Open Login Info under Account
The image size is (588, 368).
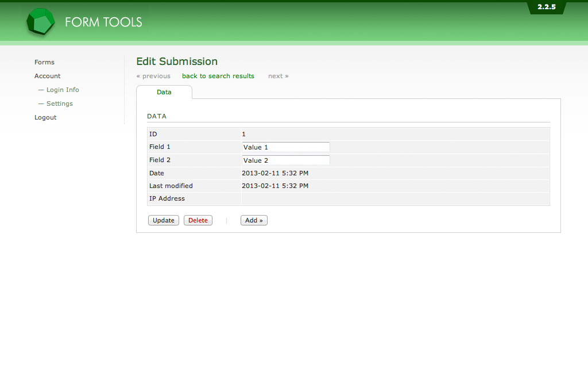63,90
